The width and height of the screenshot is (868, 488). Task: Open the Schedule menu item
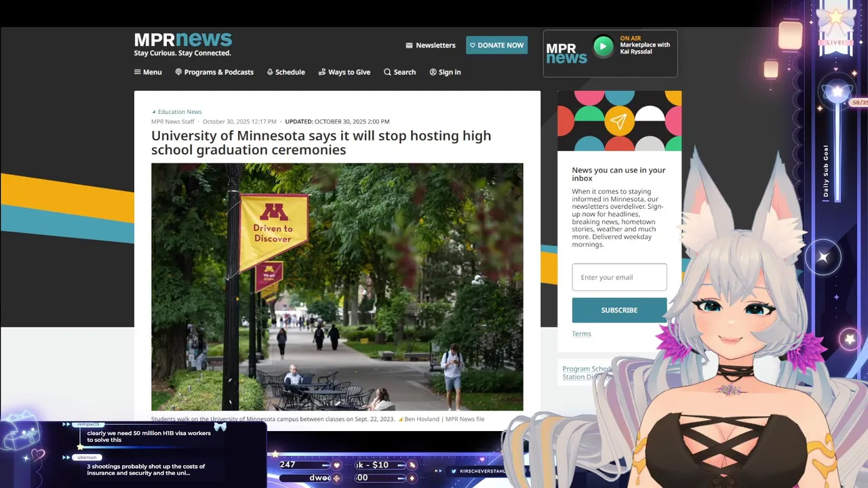[x=285, y=72]
